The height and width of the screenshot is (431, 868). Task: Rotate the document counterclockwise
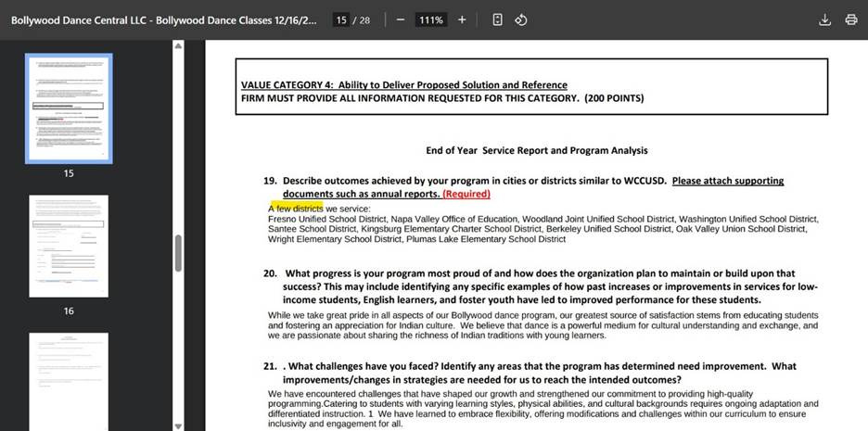click(x=520, y=19)
